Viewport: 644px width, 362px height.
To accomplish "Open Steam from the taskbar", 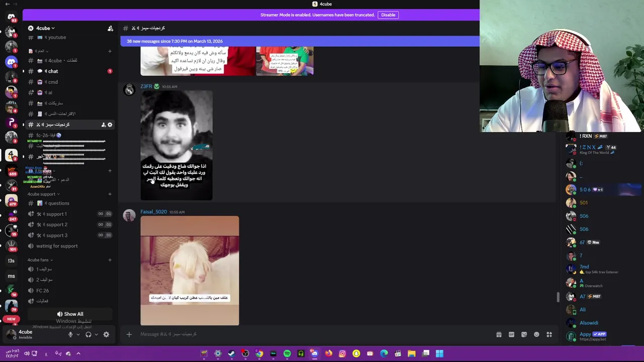I will 231,353.
